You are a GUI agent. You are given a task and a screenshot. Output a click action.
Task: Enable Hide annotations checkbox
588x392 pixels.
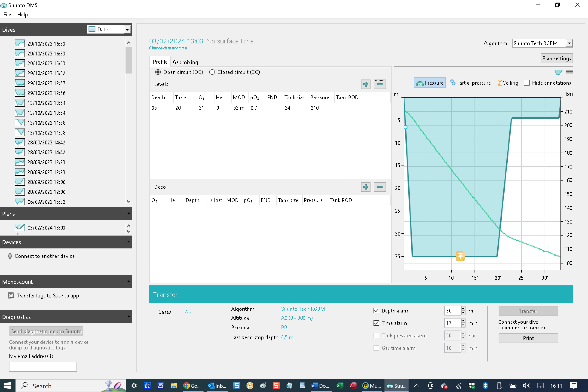[527, 83]
